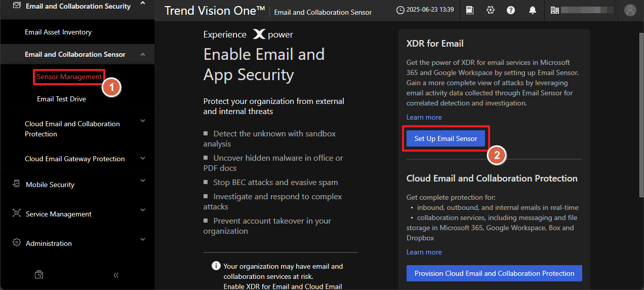Click the help question mark icon

pyautogui.click(x=511, y=10)
